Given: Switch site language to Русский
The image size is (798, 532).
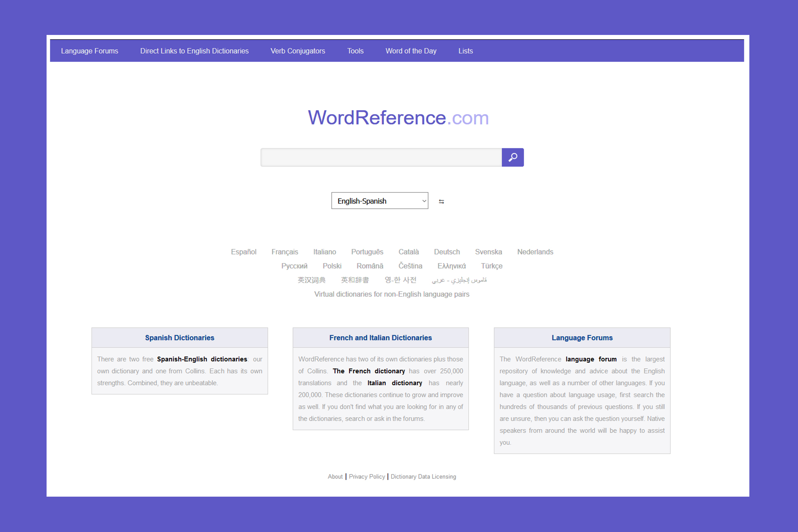Looking at the screenshot, I should tap(294, 266).
